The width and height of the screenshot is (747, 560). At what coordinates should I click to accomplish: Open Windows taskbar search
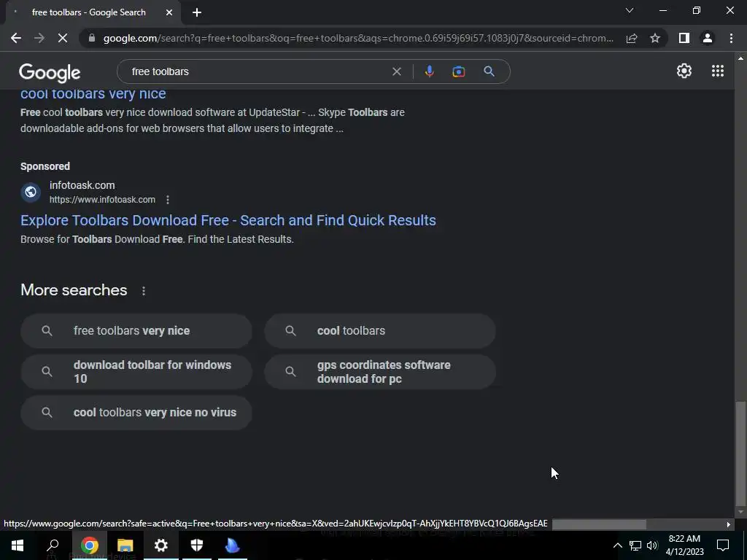coord(53,545)
